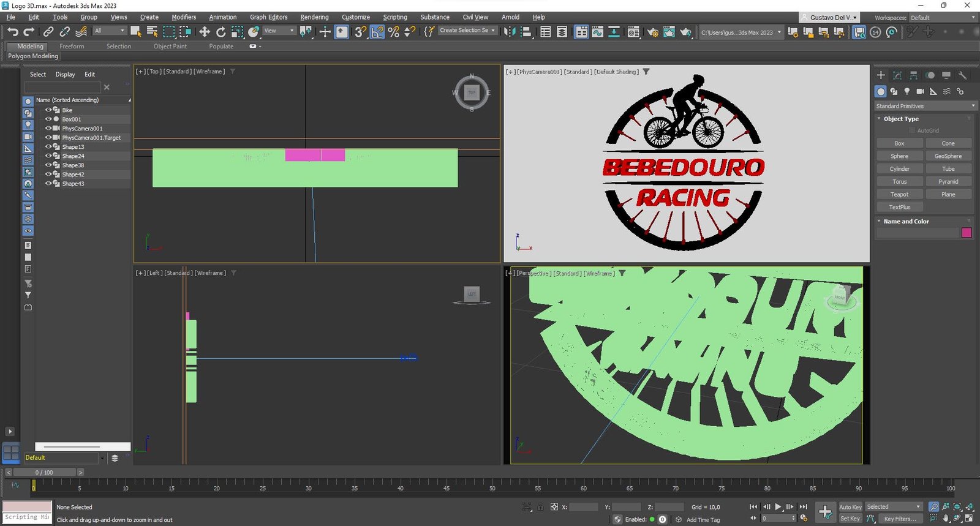Screen dimensions: 980x526
Task: Toggle Percent Snap icon
Action: (394, 31)
